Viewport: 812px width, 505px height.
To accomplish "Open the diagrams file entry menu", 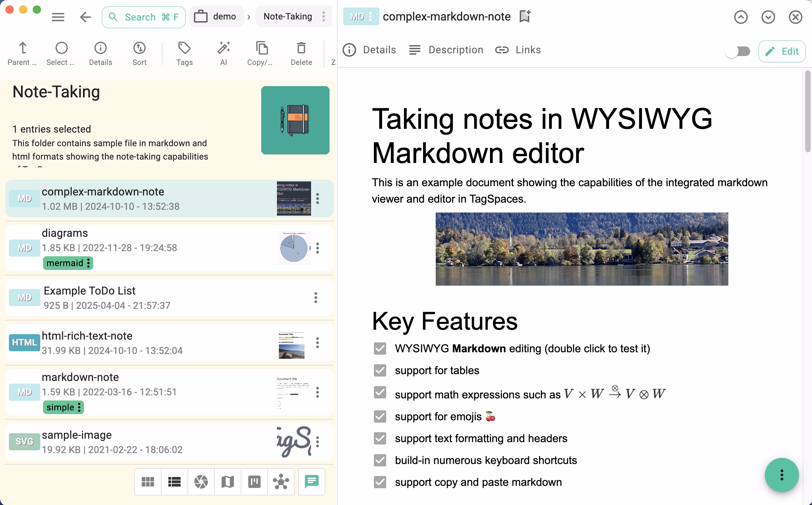I will coord(318,247).
